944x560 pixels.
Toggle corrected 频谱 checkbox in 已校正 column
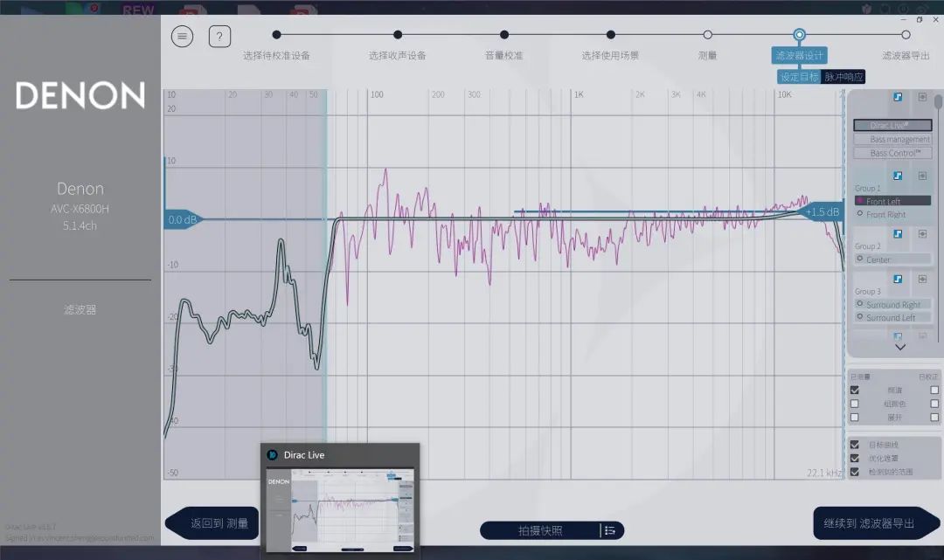point(934,390)
